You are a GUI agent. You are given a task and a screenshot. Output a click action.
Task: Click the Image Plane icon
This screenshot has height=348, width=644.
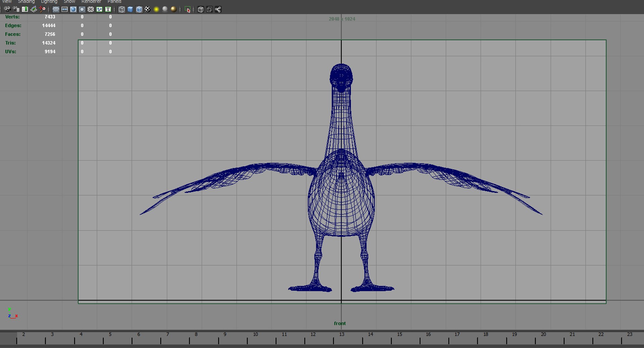click(34, 9)
